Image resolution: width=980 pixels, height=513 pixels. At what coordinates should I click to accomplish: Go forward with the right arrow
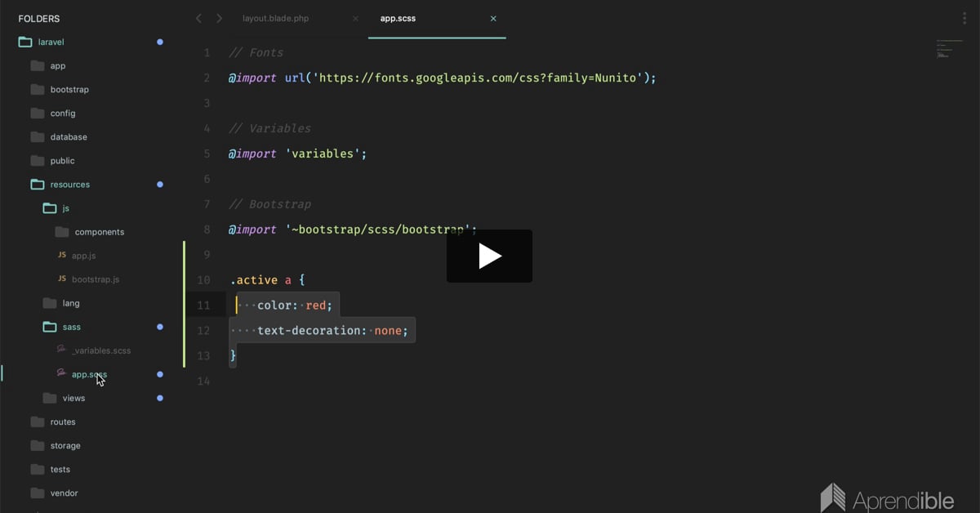coord(219,18)
